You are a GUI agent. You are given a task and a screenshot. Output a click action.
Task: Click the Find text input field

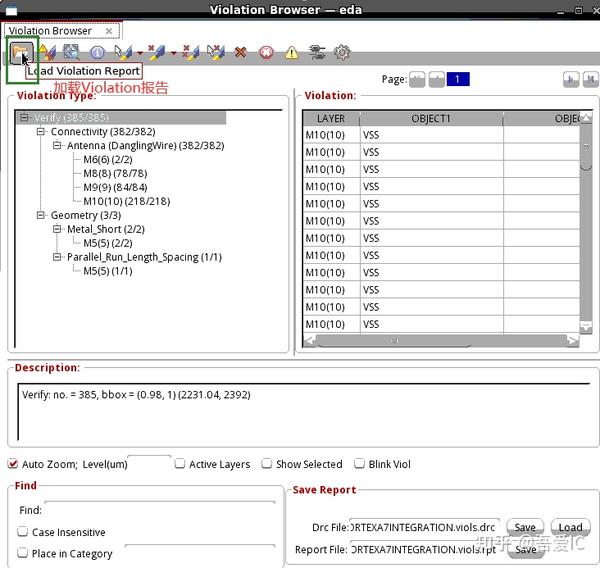pos(160,510)
